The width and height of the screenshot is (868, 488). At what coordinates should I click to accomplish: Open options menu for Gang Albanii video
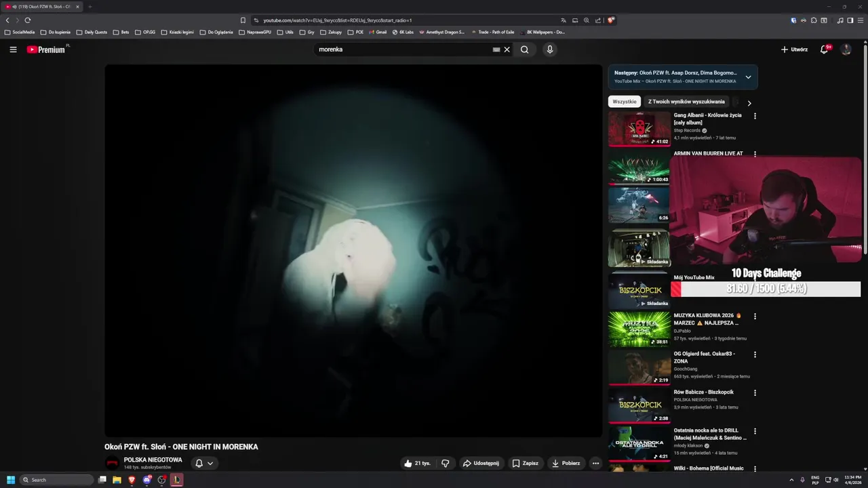coord(755,116)
